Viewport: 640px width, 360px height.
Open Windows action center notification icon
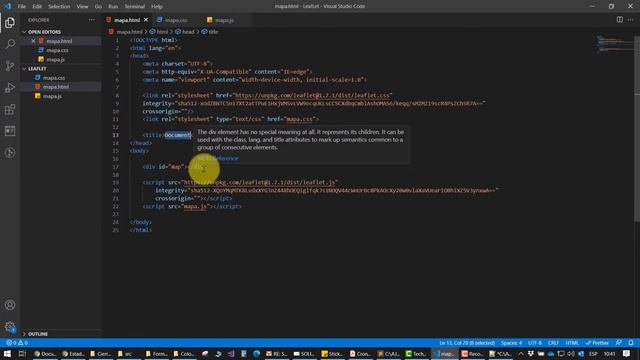(x=627, y=353)
